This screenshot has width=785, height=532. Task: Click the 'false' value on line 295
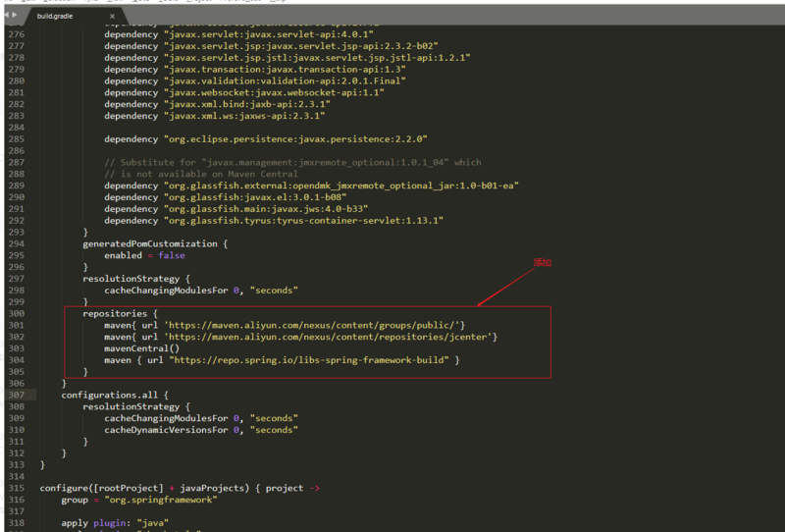(x=172, y=255)
